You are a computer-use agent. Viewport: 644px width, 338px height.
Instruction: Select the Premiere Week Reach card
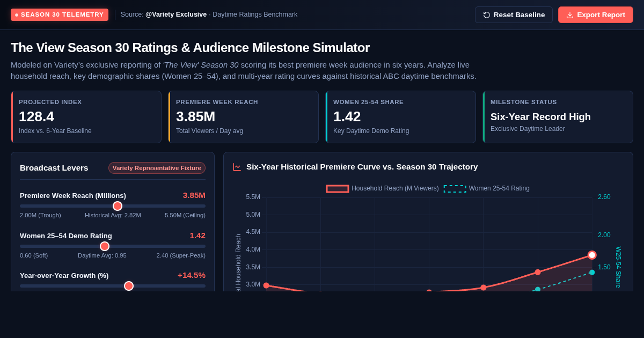243,117
